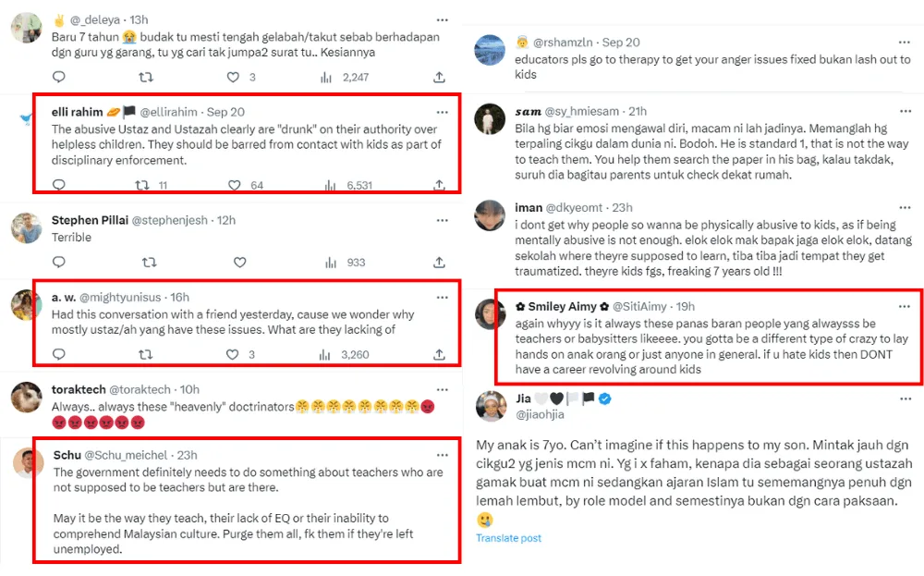The height and width of the screenshot is (576, 924).
Task: View analytics showing 2,247 views
Action: point(346,78)
